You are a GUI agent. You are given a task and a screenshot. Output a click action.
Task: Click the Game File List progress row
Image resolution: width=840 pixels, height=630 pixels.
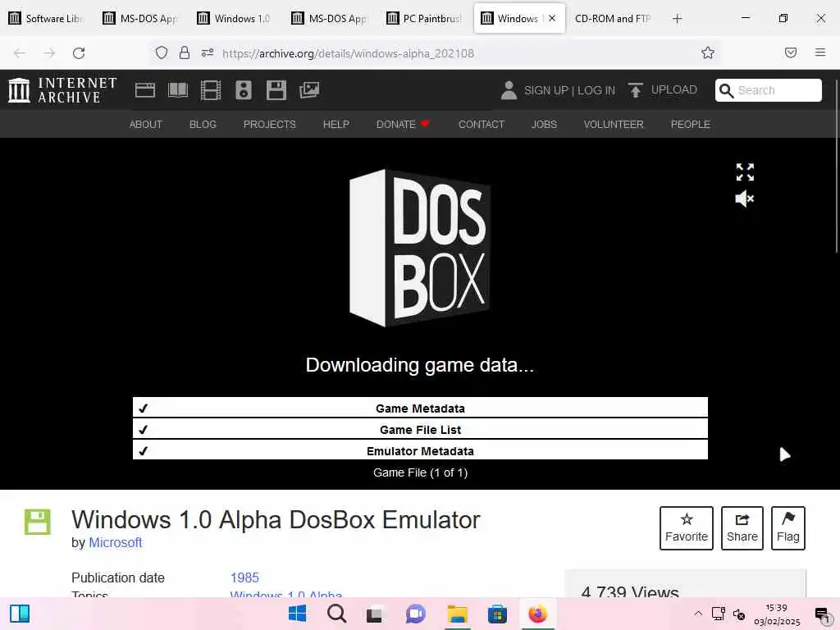click(x=420, y=429)
